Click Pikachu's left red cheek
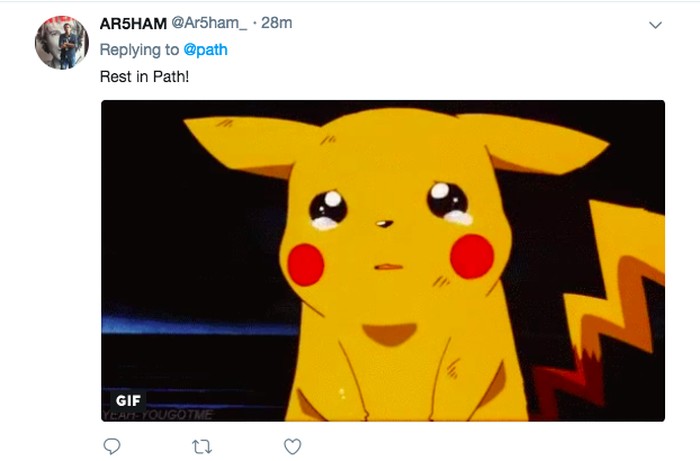This screenshot has height=461, width=700. (x=307, y=264)
